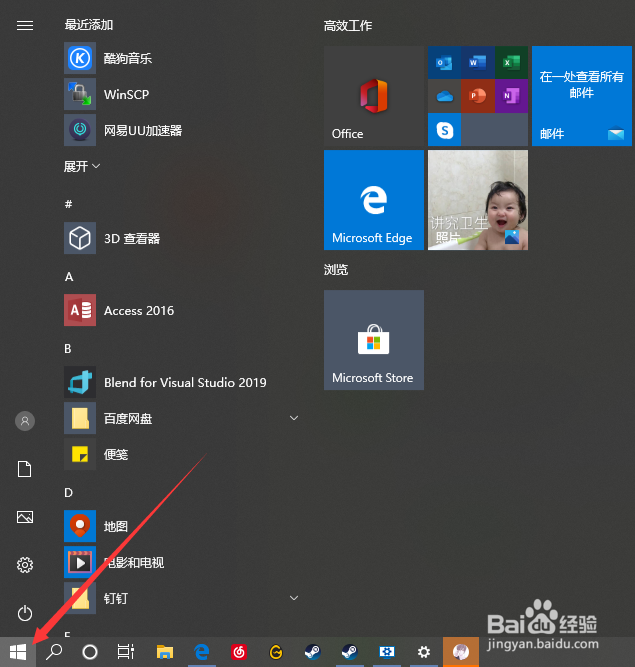Expand the hamburger menu at top left
Screen dimensions: 635x667
click(25, 26)
